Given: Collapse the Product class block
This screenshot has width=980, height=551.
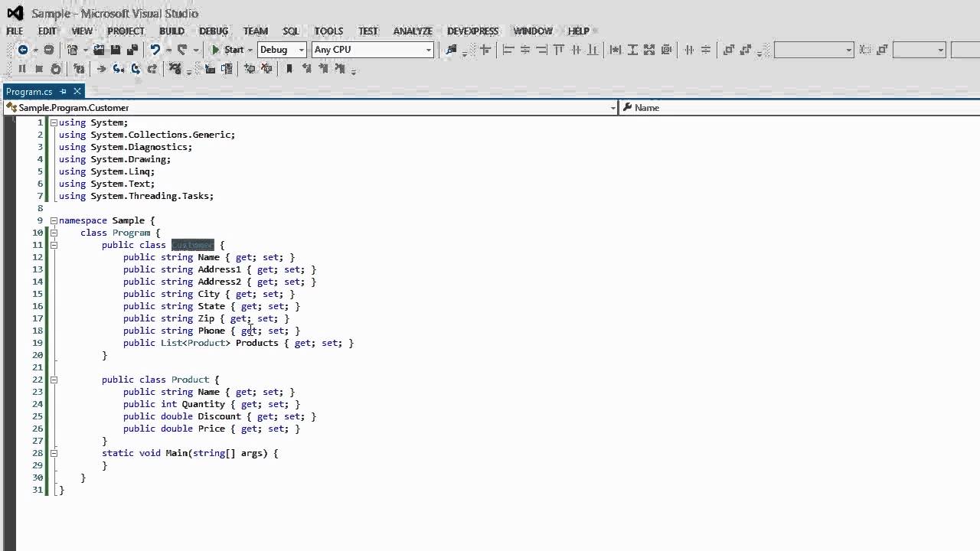Looking at the screenshot, I should [54, 380].
